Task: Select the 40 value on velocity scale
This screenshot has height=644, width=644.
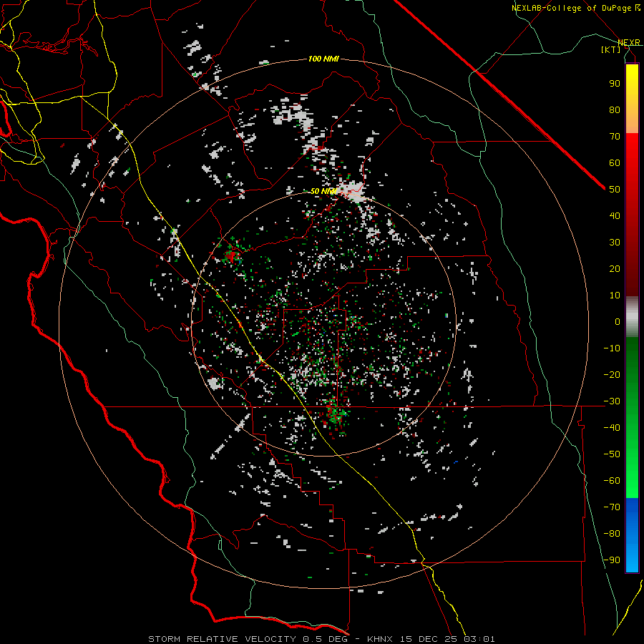Action: pyautogui.click(x=615, y=215)
